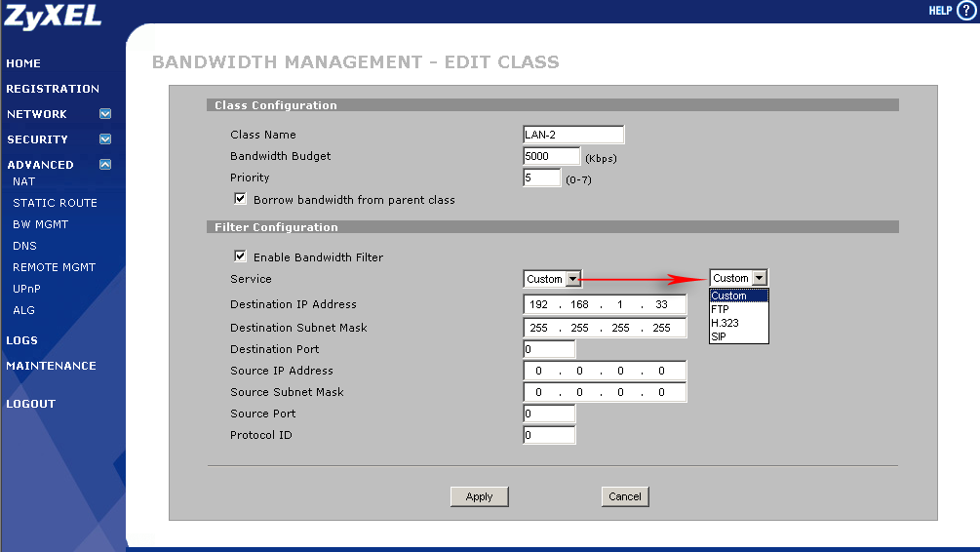Screen dimensions: 980x552
Task: Select FTP in the Service list
Action: 739,309
